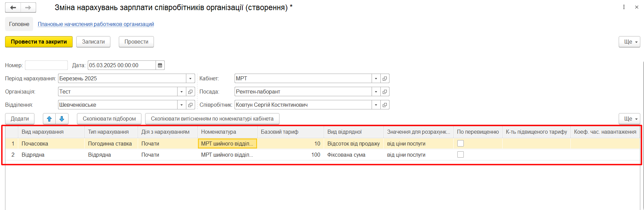The width and height of the screenshot is (644, 210).
Task: Move row up with blue arrow
Action: (49, 119)
